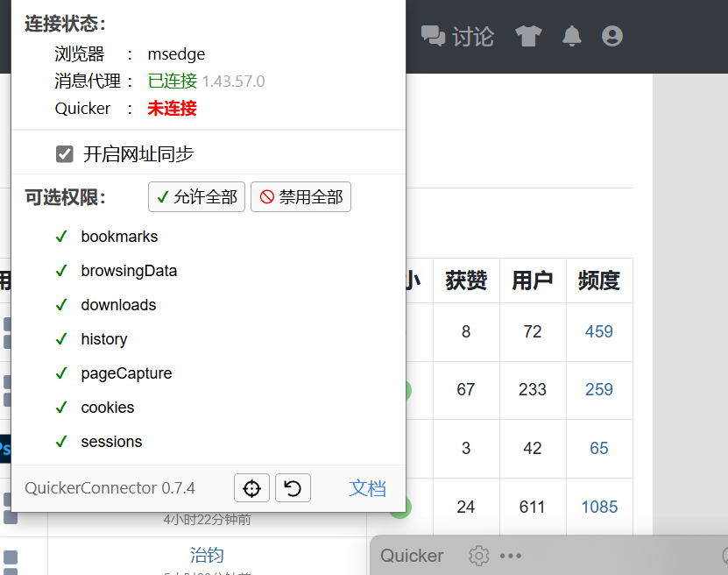Click the t-shirt skin icon
The width and height of the screenshot is (728, 575).
(528, 36)
